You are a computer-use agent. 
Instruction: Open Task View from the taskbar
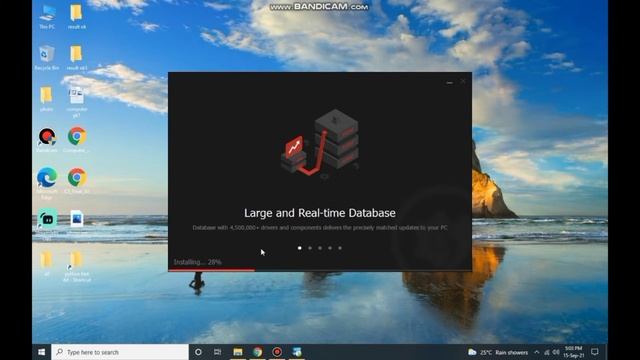[218, 352]
